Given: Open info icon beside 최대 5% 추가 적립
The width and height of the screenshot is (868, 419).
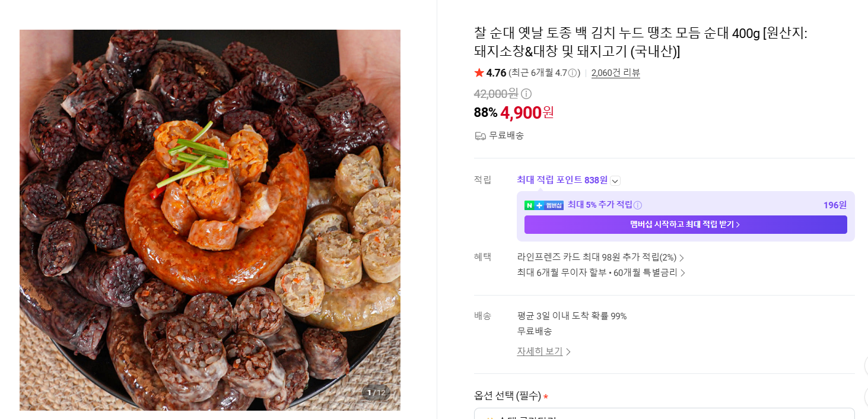Looking at the screenshot, I should 638,205.
